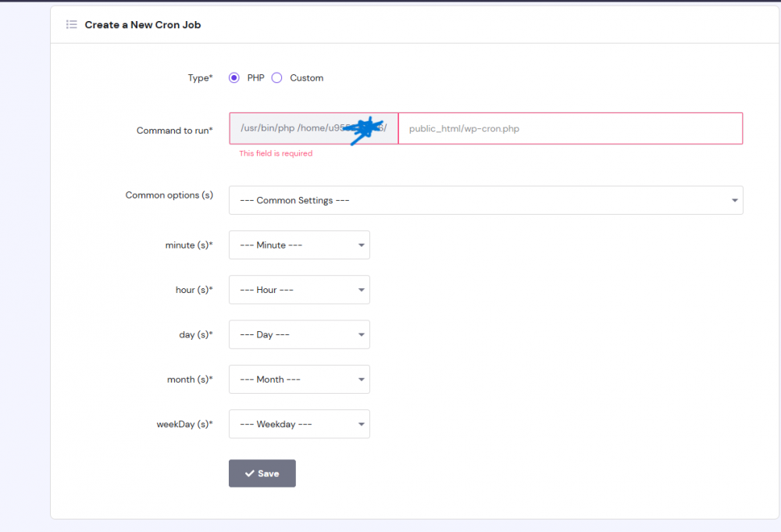781x532 pixels.
Task: Select the Custom cron job type
Action: [x=276, y=77]
